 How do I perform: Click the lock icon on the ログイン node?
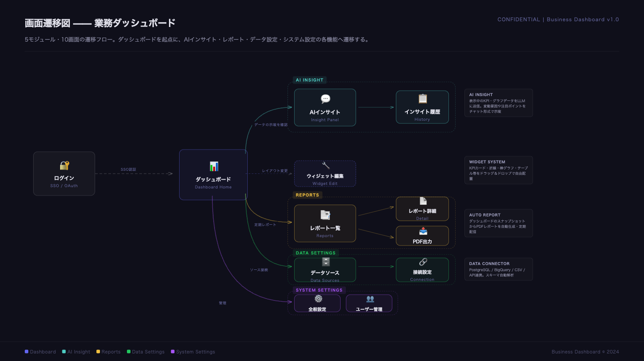click(65, 165)
